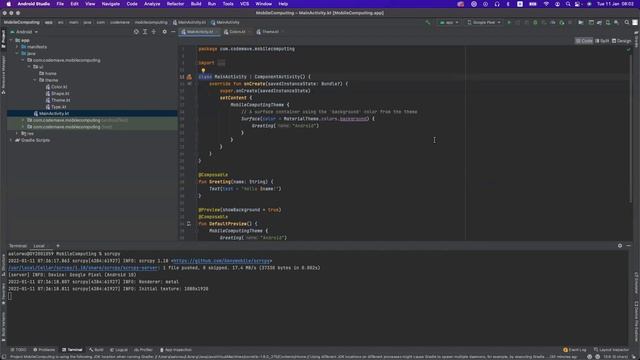640x360 pixels.
Task: Open the app run configuration dropdown
Action: point(449,22)
